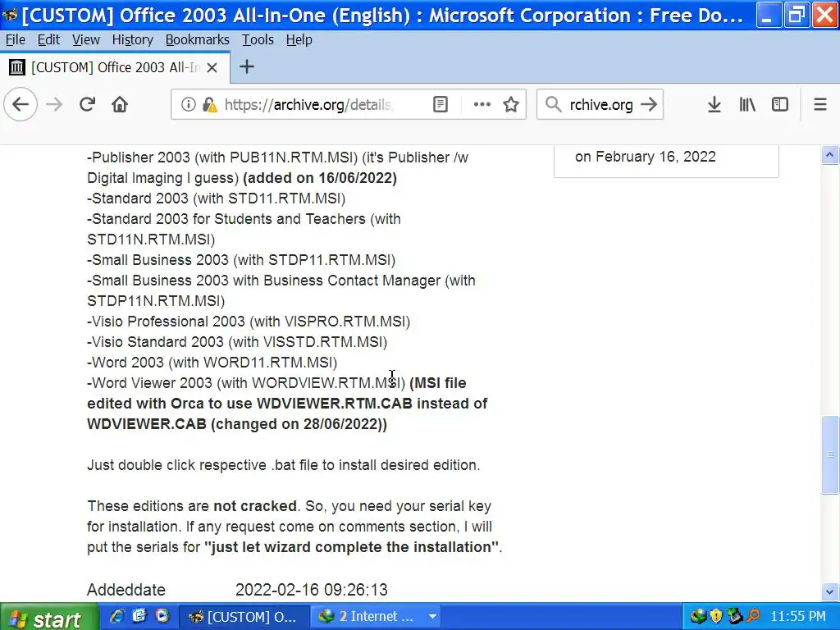
Task: Select the [CUSTOM] Office 2003 tab
Action: point(115,67)
